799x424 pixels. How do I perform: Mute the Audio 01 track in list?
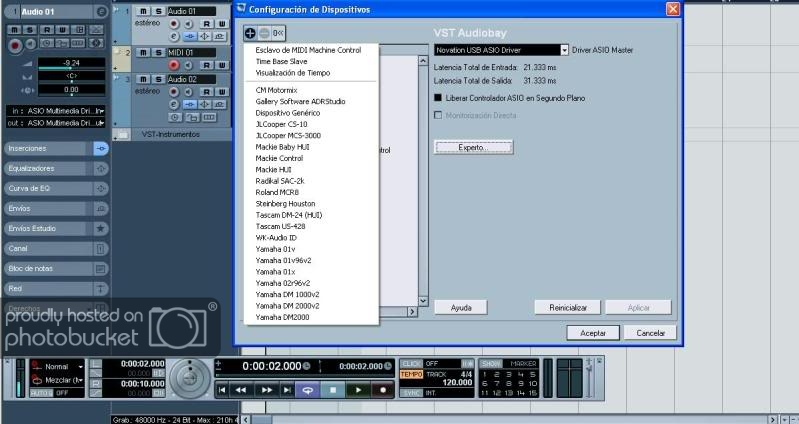(143, 10)
